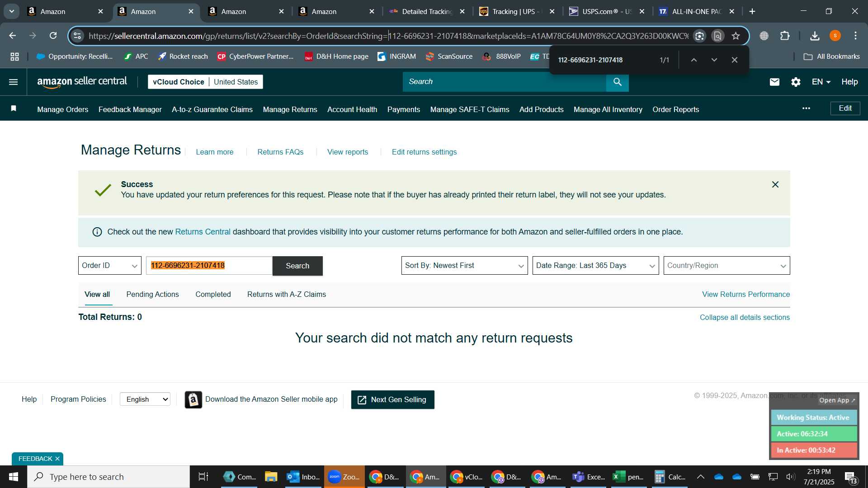
Task: Open Chrome three-dot menu
Action: click(x=855, y=36)
